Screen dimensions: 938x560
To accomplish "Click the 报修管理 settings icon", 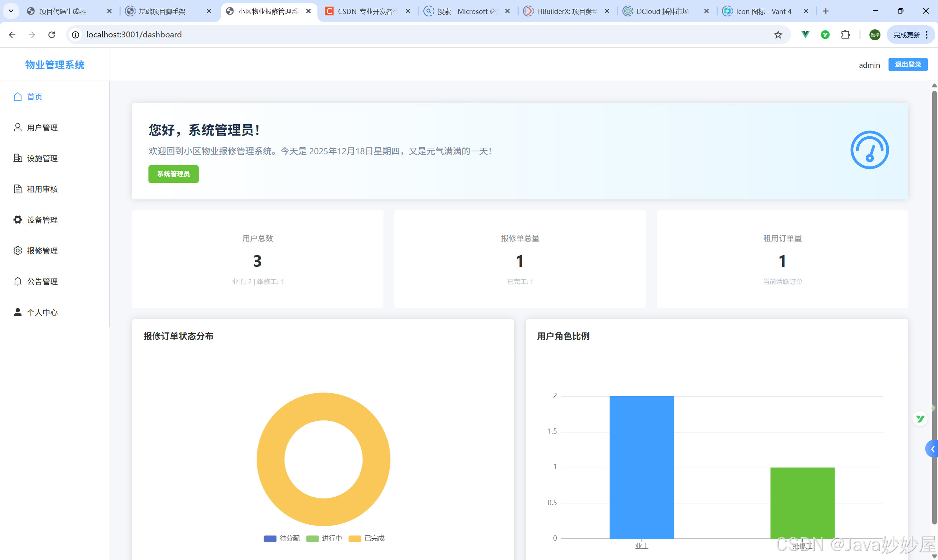I will tap(17, 251).
